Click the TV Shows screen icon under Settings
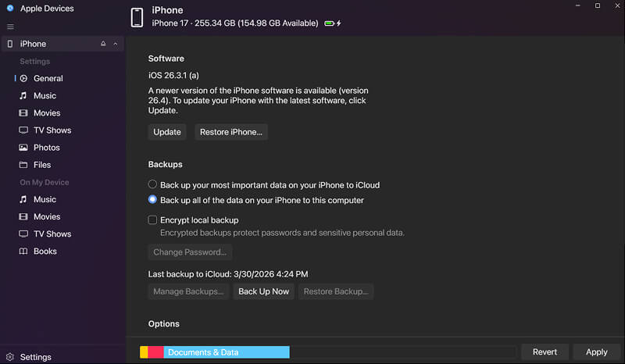The width and height of the screenshot is (625, 364). [23, 130]
